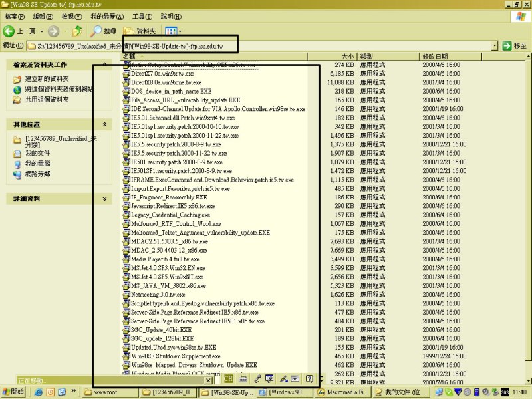Go up one folder level
The width and height of the screenshot is (532, 399).
tap(78, 31)
